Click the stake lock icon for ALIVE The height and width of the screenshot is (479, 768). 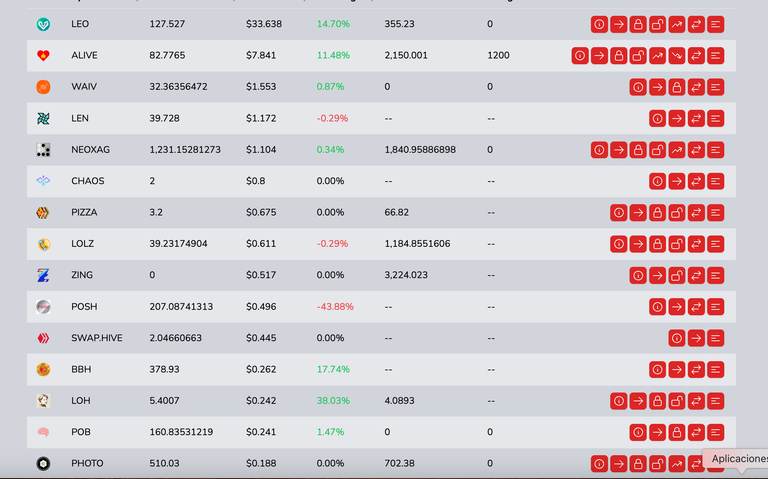[x=619, y=55]
